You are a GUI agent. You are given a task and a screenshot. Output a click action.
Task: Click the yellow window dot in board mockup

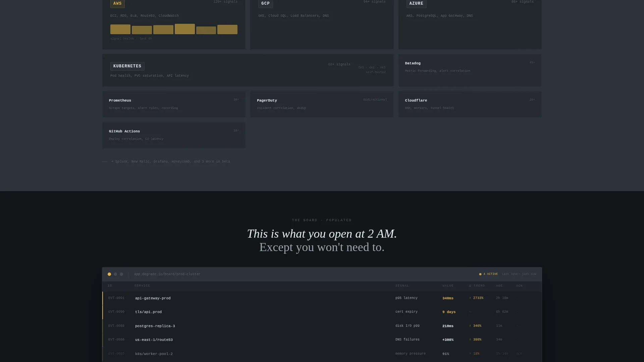point(109,274)
